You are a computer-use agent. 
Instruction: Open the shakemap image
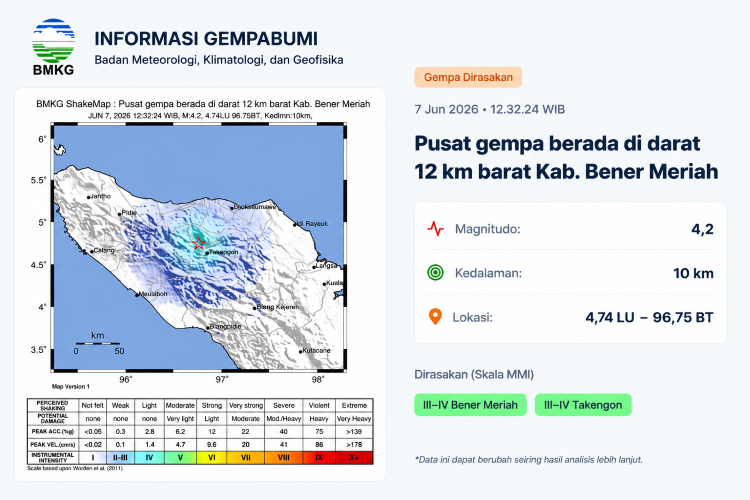tap(200, 284)
